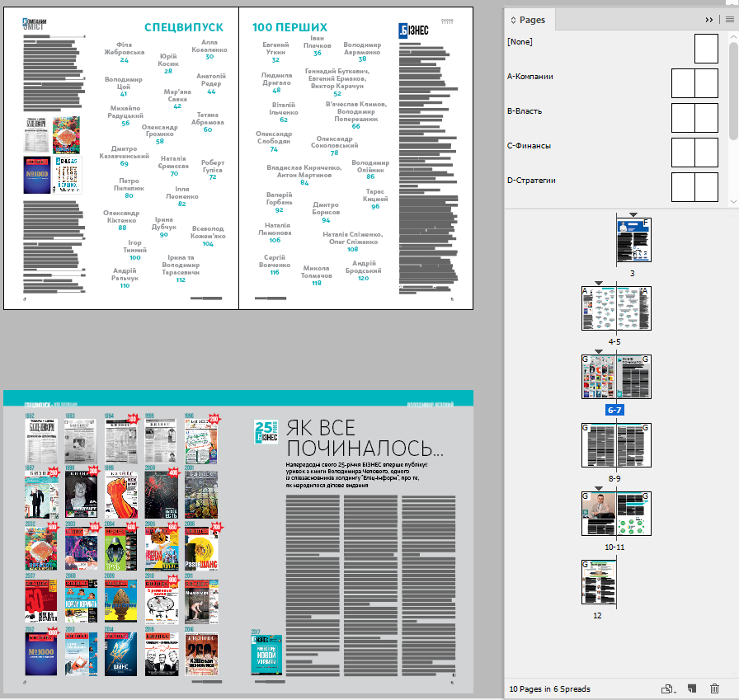The image size is (739, 700).
Task: Click the large 'СПЕЦВИПУСК' heading on the page
Action: [184, 27]
